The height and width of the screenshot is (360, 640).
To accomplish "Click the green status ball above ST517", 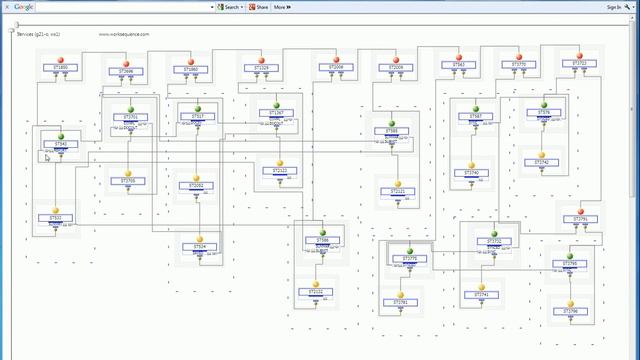I will [x=198, y=109].
